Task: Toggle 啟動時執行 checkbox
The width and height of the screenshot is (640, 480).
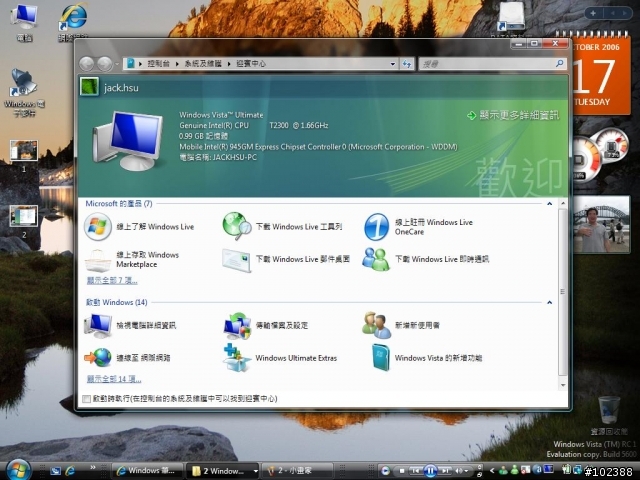Action: pyautogui.click(x=86, y=399)
